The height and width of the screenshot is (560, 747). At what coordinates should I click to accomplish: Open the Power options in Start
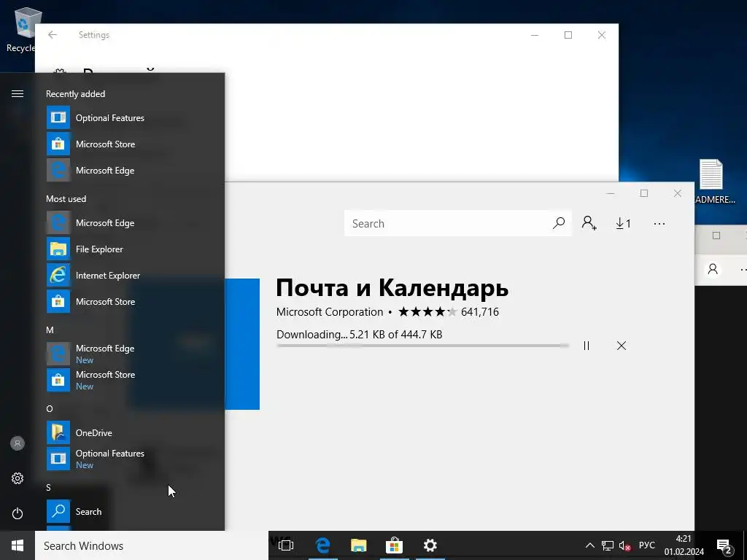pyautogui.click(x=18, y=513)
